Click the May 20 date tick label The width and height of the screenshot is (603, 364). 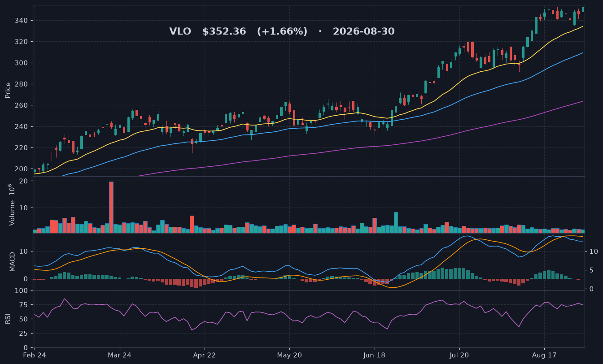click(x=289, y=355)
